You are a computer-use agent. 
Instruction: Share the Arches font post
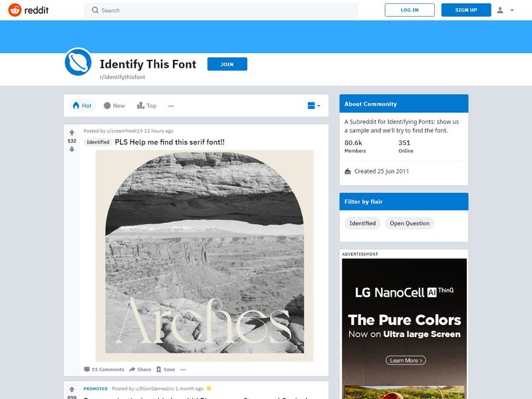[x=140, y=370]
